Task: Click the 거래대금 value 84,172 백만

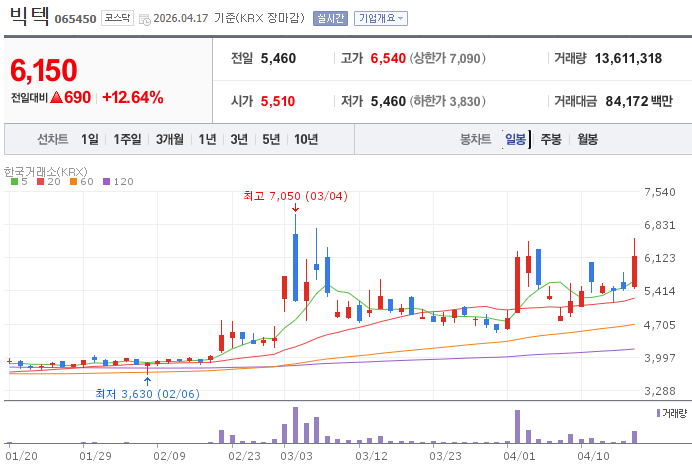Action: pos(639,101)
